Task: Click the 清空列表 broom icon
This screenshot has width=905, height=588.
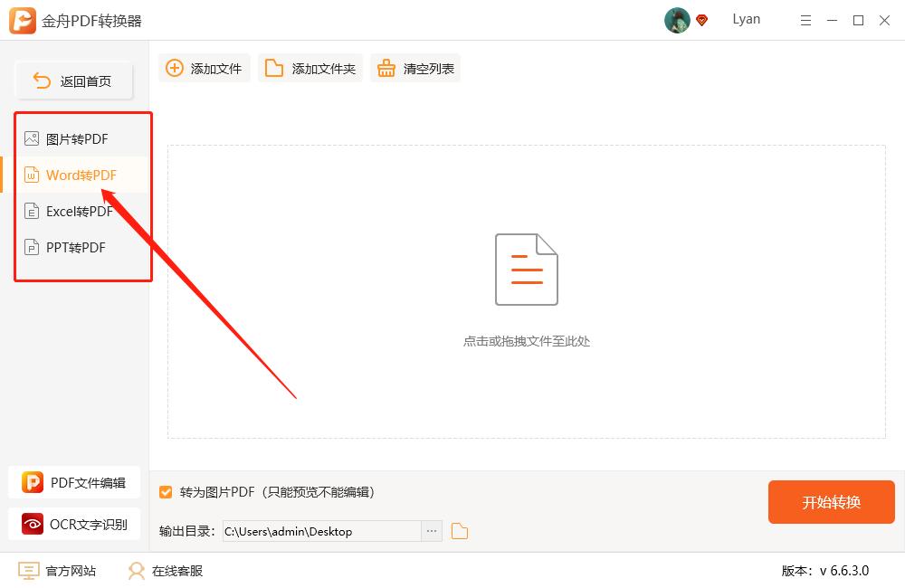Action: pos(387,67)
